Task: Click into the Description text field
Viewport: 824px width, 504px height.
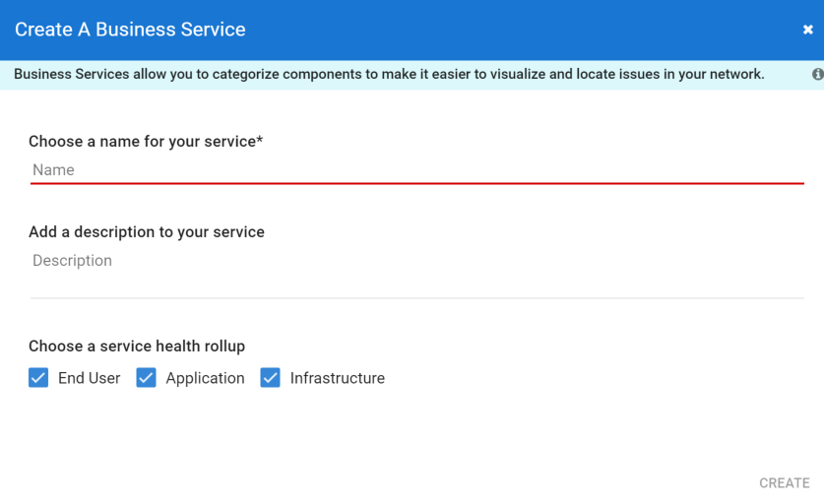Action: pyautogui.click(x=416, y=261)
